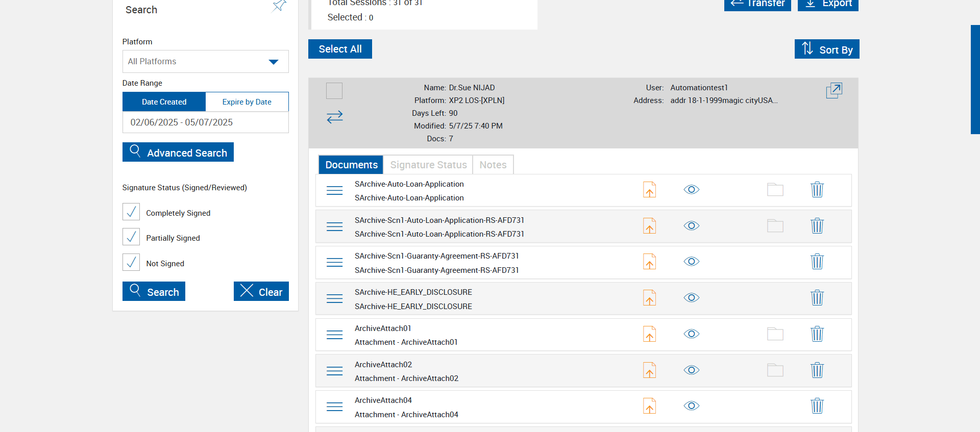Open the Notes tab

click(493, 165)
